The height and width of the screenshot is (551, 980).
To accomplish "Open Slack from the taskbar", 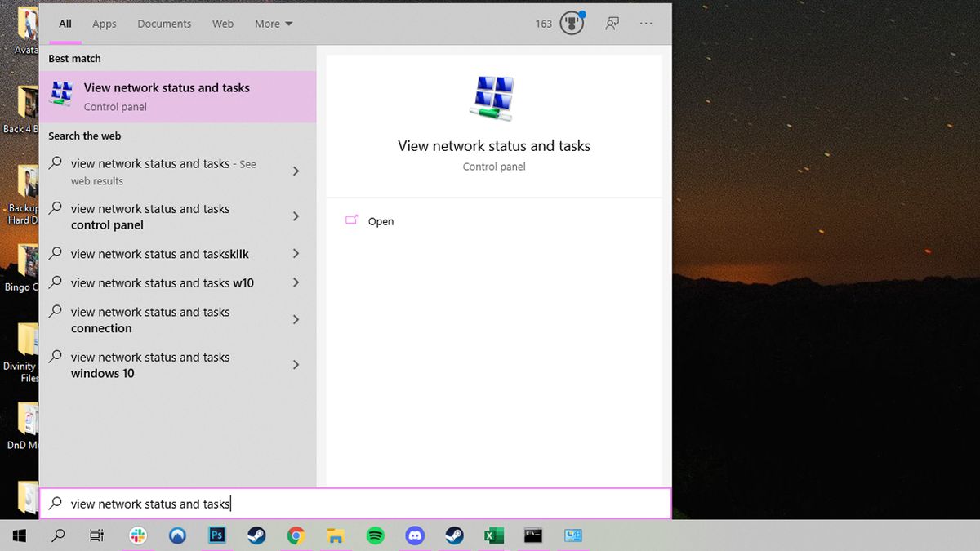I will [137, 535].
